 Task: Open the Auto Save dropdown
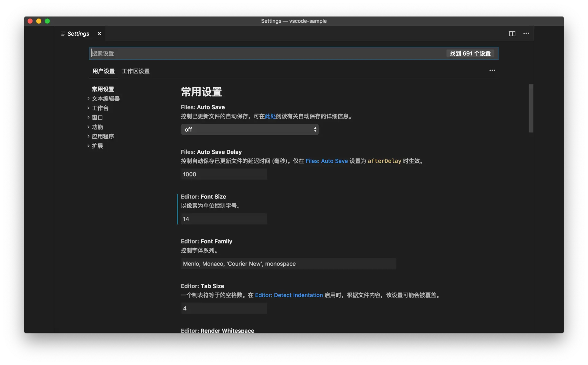point(250,130)
